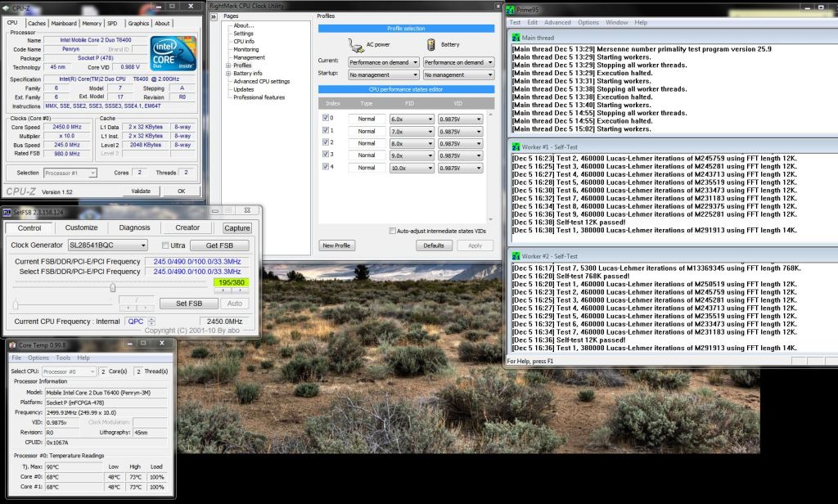Open the Creator tab in SetFSB
Image resolution: width=838 pixels, height=504 pixels.
click(187, 227)
